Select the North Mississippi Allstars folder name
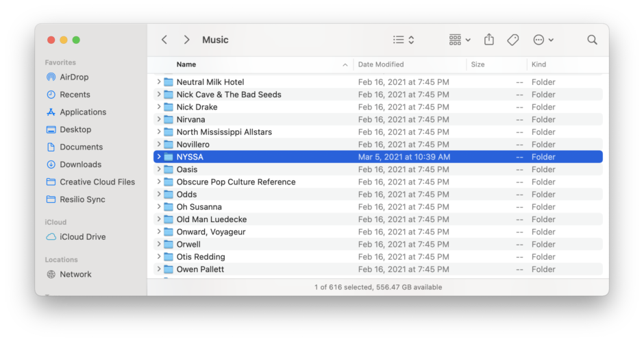Screen dimensions: 644x342 (224, 132)
